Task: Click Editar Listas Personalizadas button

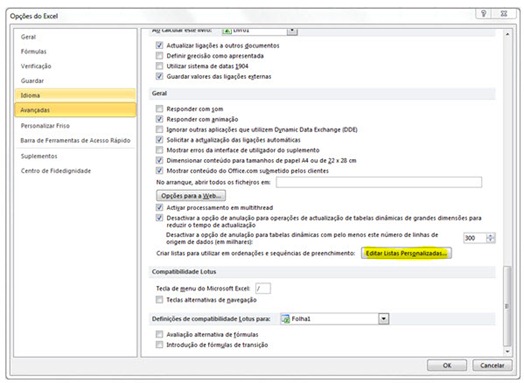Action: (406, 253)
